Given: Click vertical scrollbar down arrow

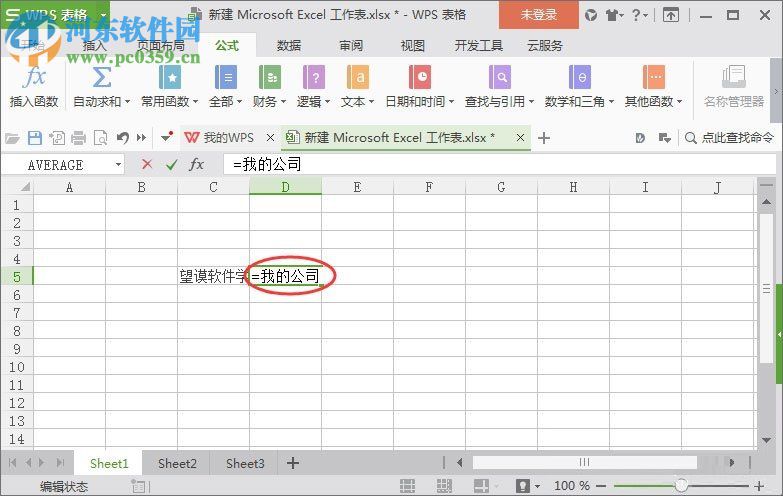Looking at the screenshot, I should click(767, 440).
